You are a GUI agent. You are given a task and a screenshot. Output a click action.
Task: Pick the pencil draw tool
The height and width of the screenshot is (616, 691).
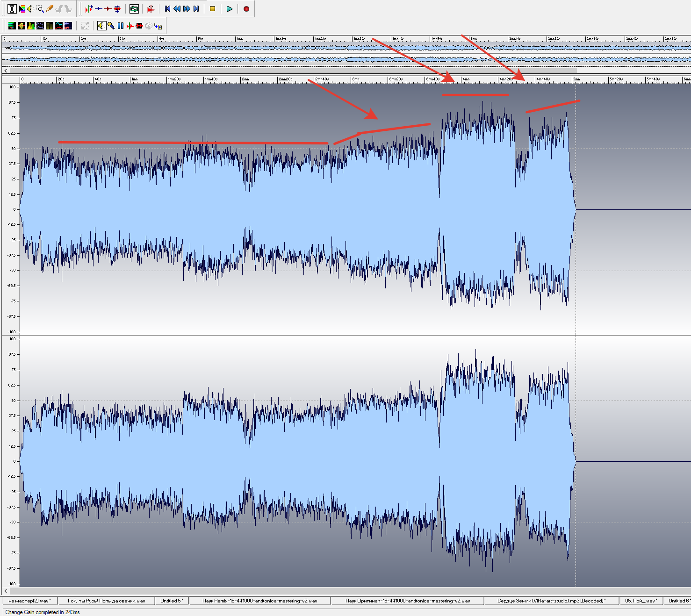click(x=50, y=9)
